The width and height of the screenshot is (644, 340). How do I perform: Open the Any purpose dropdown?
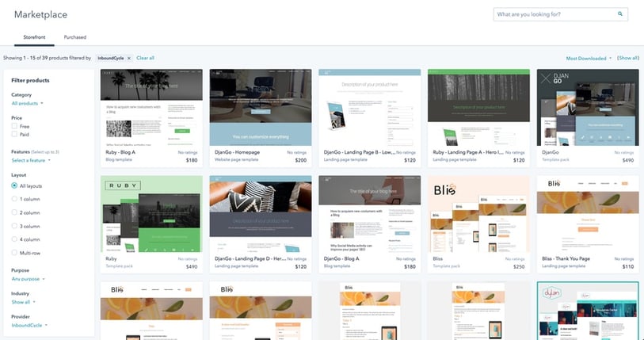(29, 279)
